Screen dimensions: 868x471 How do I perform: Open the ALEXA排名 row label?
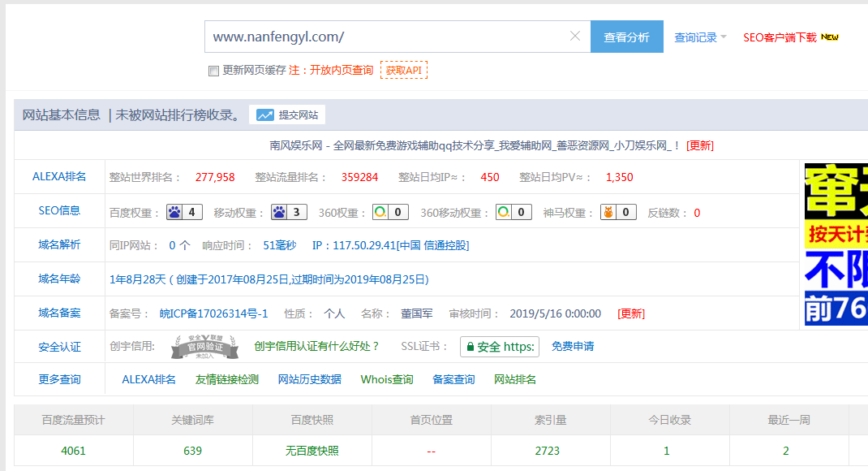pos(59,176)
